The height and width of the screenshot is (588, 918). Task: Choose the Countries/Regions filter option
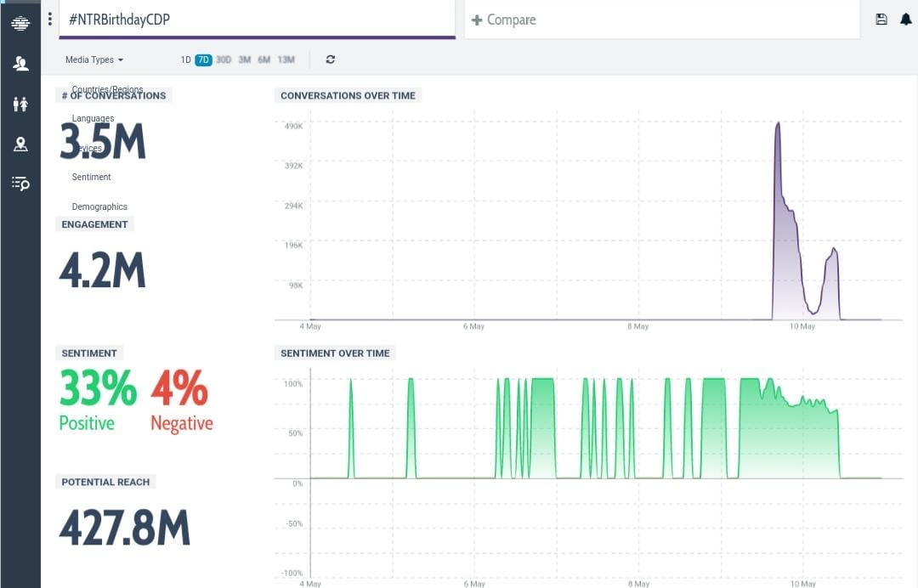point(107,89)
